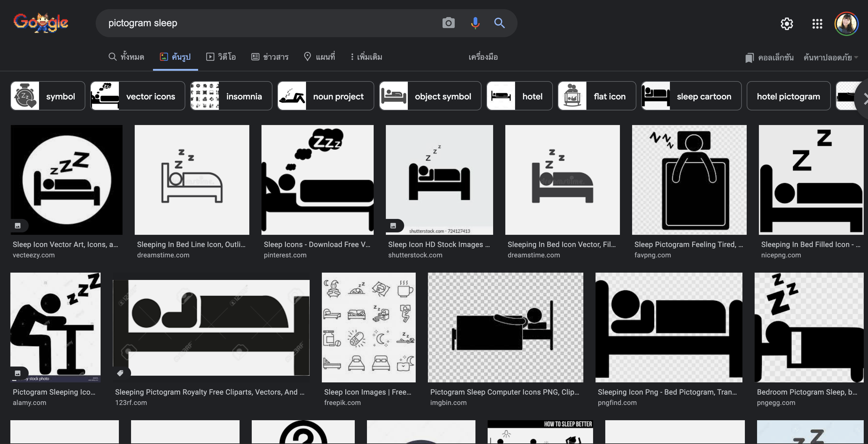Click the profile avatar picture
The height and width of the screenshot is (444, 868).
[x=846, y=23]
